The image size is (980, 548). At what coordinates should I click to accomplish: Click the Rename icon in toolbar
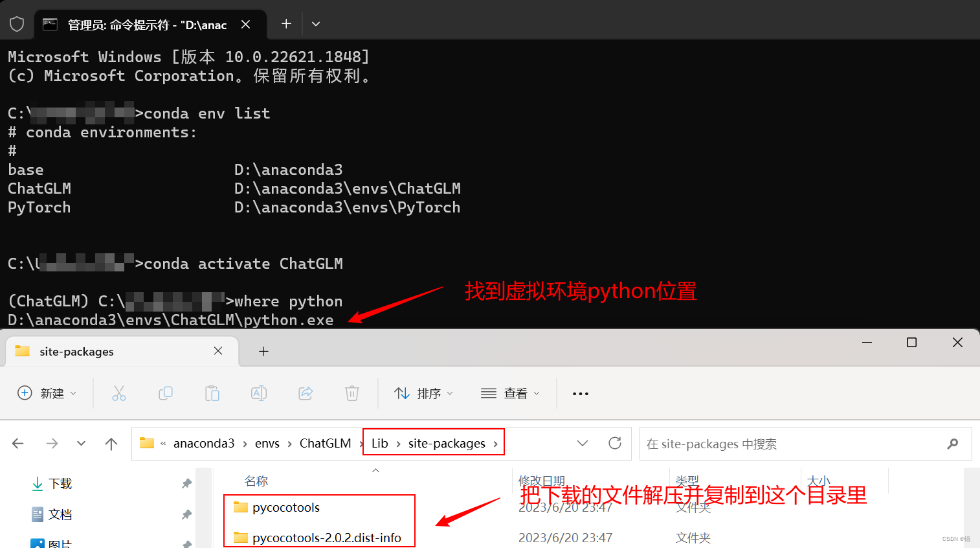(x=259, y=393)
